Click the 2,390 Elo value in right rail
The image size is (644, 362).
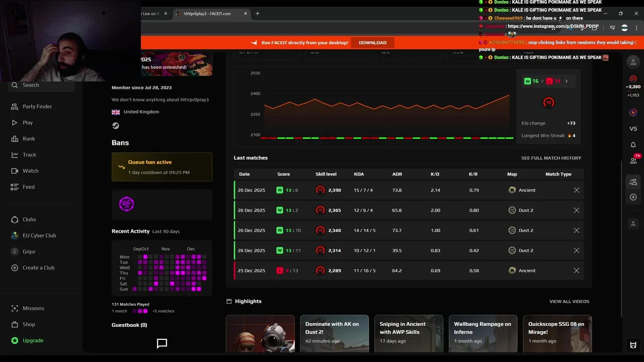(x=633, y=87)
